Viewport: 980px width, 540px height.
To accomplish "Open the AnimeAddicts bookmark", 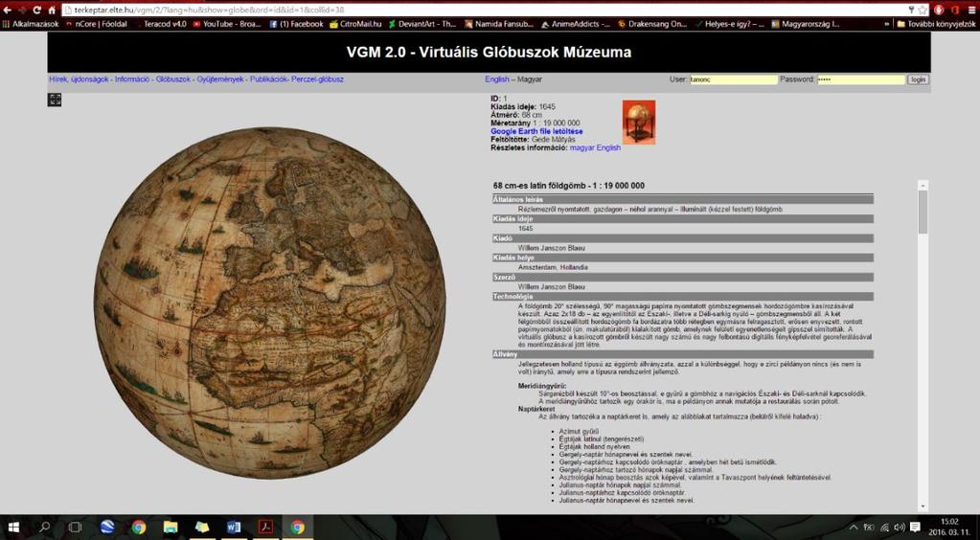I will coord(576,24).
